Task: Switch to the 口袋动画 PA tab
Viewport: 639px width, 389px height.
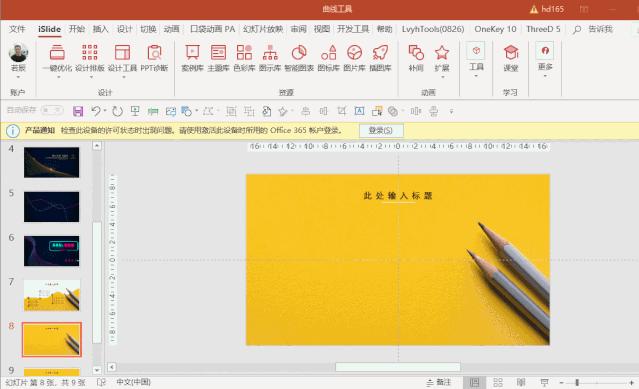Action: pyautogui.click(x=213, y=29)
